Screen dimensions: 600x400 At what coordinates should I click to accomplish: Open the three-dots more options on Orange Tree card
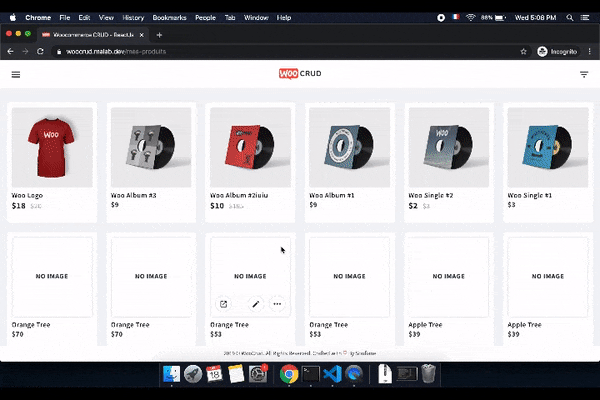tap(277, 304)
